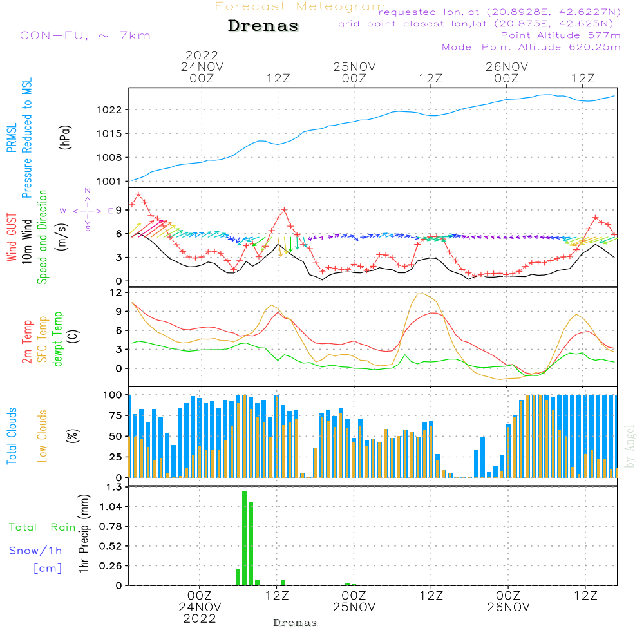Click the blue "Total Clouds" legend label

(12, 436)
